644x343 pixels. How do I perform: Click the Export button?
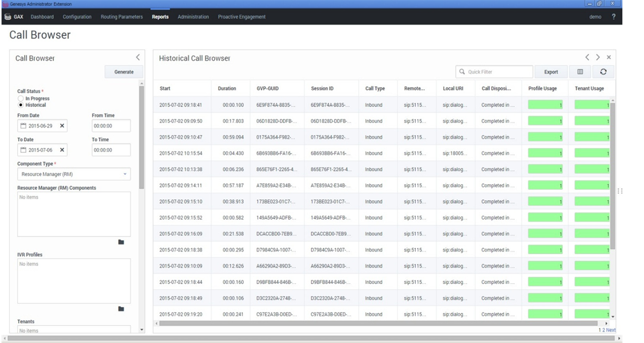pyautogui.click(x=551, y=72)
